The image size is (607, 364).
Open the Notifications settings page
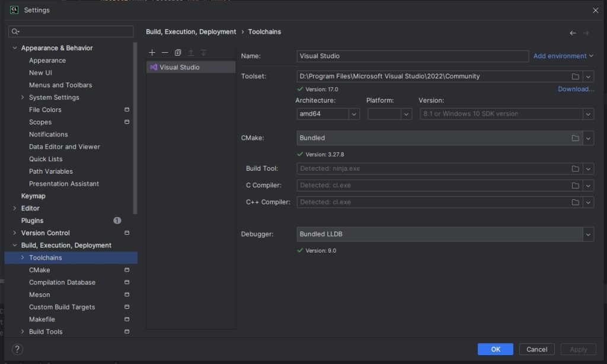pyautogui.click(x=49, y=135)
